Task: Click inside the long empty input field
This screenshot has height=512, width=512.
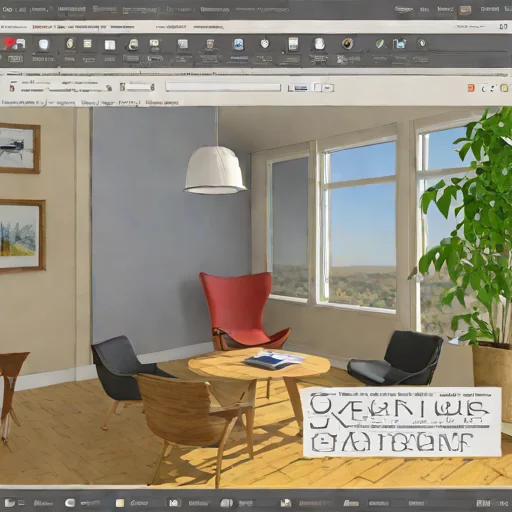Action: (x=223, y=87)
